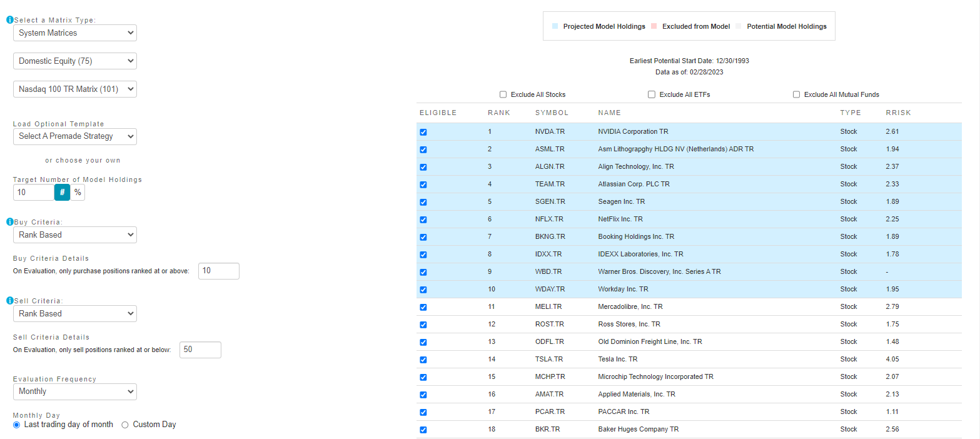Uncheck eligible box for WBD.TR

point(423,272)
